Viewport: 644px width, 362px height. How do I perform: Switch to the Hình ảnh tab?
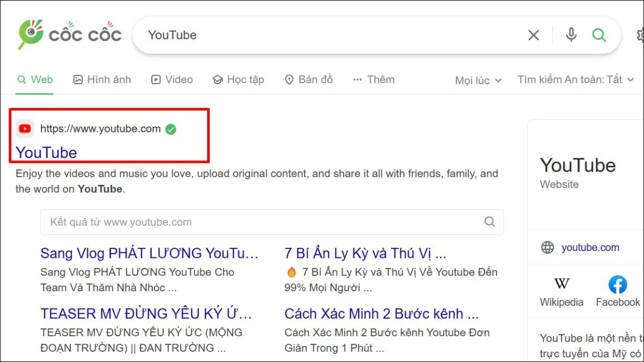[x=101, y=79]
